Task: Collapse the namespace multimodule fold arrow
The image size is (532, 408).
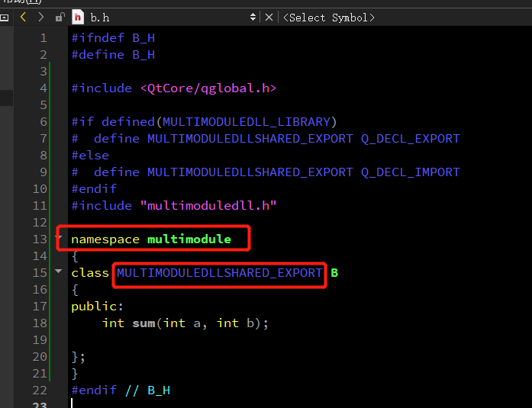Action: 58,237
